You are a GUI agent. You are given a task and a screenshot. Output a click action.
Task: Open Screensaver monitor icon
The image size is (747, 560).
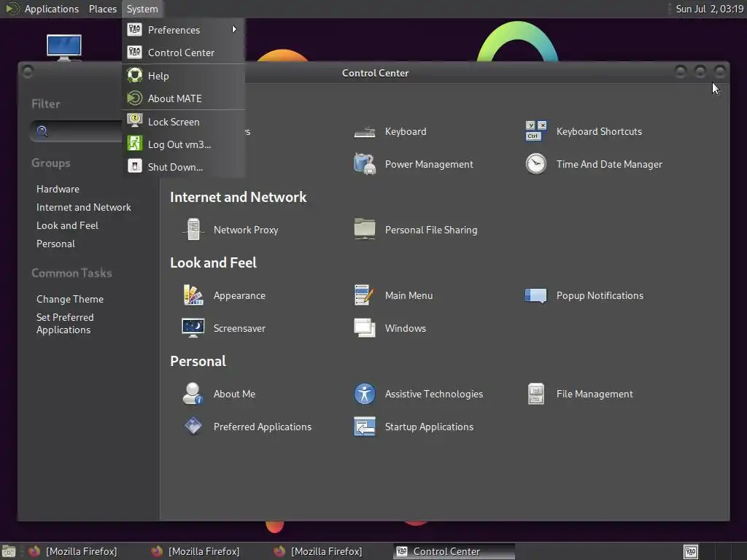click(193, 328)
